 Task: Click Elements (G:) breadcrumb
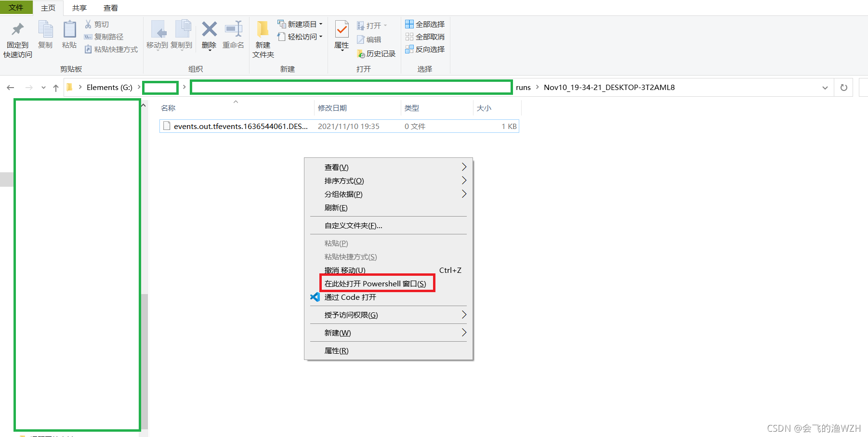(x=109, y=88)
